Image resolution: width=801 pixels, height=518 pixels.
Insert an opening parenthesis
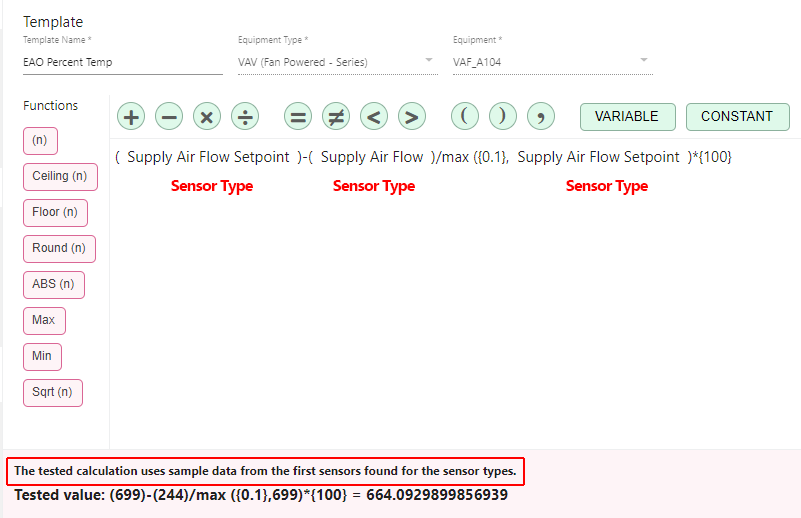[x=464, y=116]
